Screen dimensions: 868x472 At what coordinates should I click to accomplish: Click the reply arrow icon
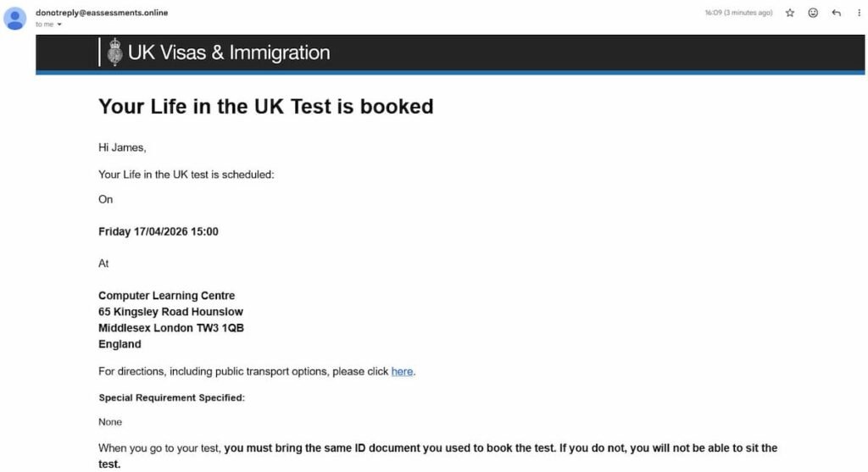[837, 13]
